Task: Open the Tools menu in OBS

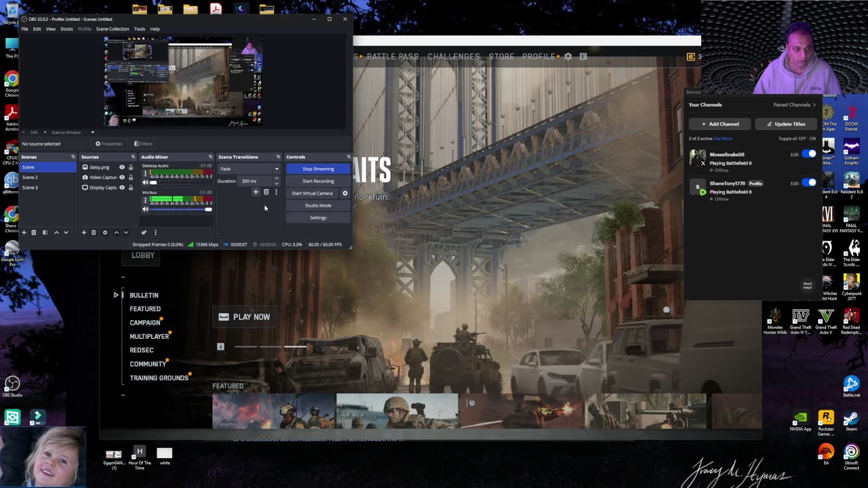Action: tap(140, 29)
